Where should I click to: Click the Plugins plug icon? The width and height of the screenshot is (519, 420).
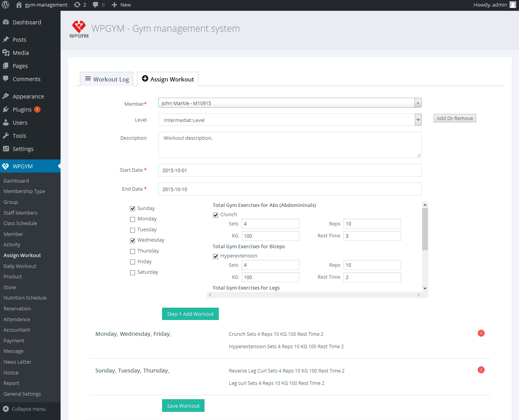tap(6, 109)
